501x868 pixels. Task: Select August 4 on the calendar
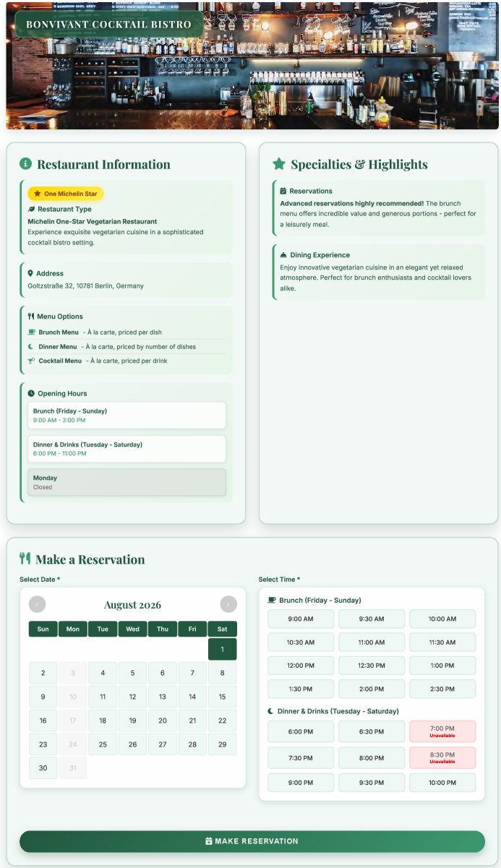[103, 673]
